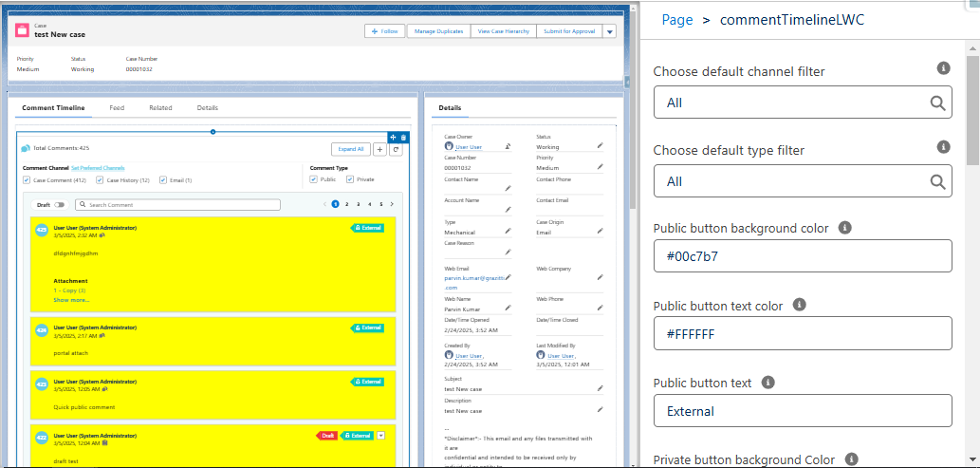Image resolution: width=980 pixels, height=468 pixels.
Task: Uncheck the Private comment type checkbox
Action: coord(350,179)
